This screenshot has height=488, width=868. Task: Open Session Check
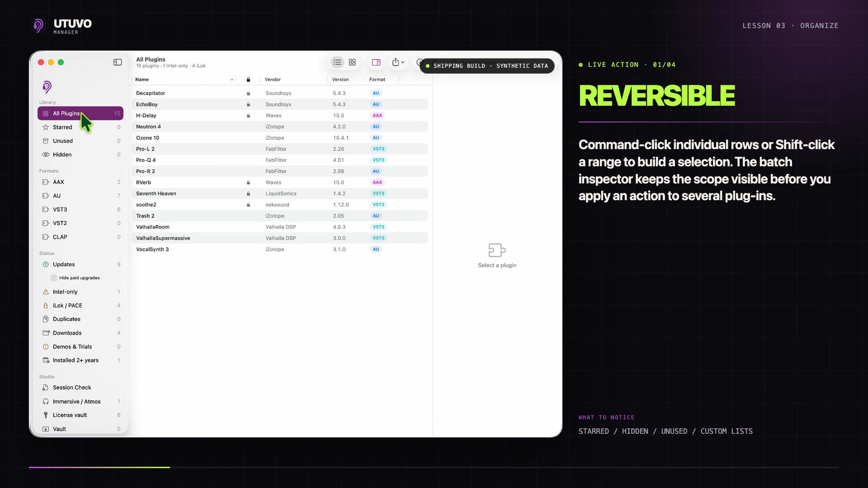[80, 388]
